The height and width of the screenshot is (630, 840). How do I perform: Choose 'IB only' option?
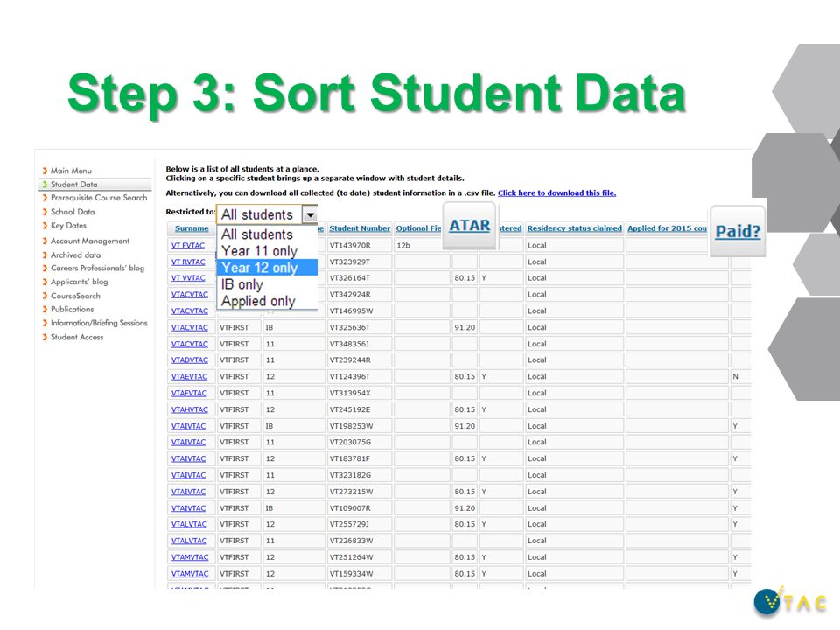pyautogui.click(x=242, y=284)
